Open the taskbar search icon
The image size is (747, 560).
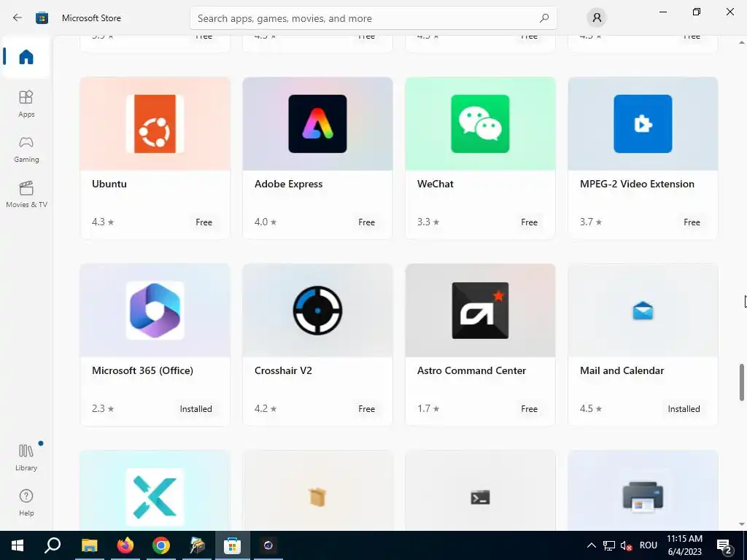(x=53, y=545)
